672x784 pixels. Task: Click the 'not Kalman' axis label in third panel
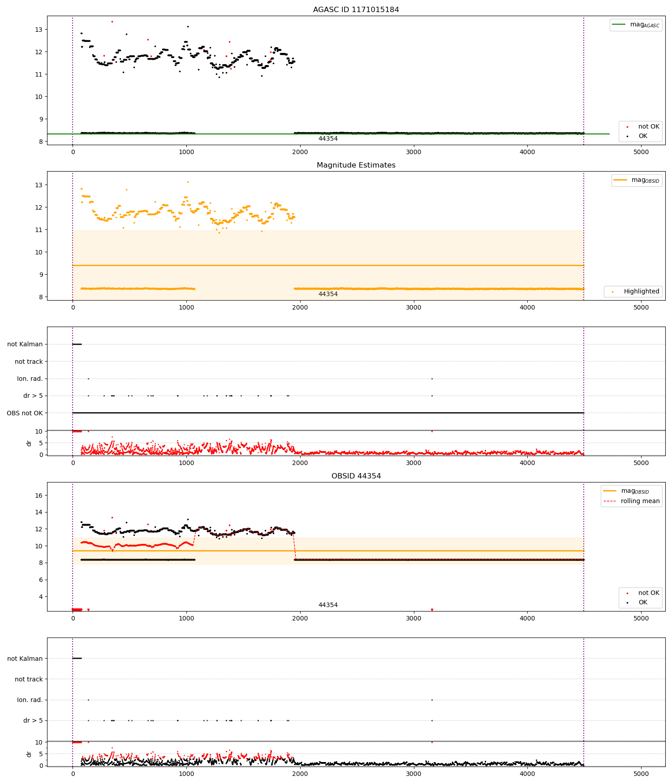(25, 344)
